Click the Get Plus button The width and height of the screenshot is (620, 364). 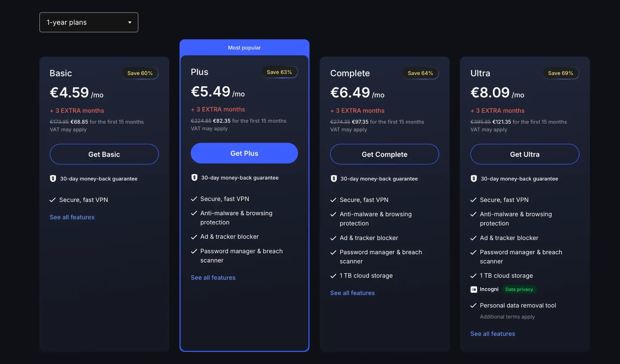tap(244, 153)
